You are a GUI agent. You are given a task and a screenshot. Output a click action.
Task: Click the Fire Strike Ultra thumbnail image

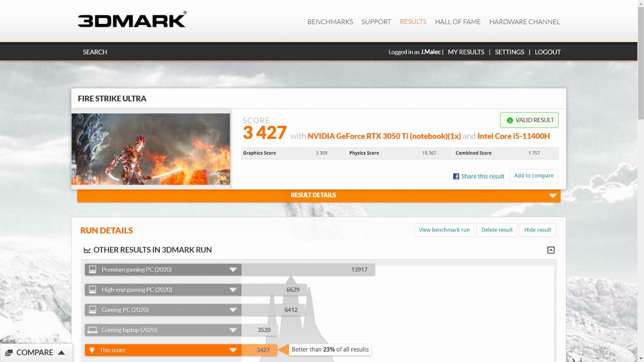pos(151,149)
